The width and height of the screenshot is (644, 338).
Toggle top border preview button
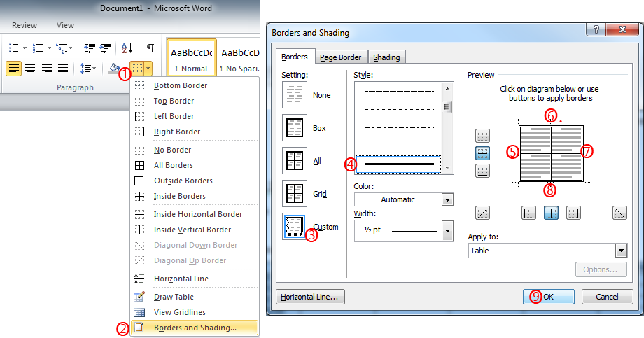[x=482, y=136]
